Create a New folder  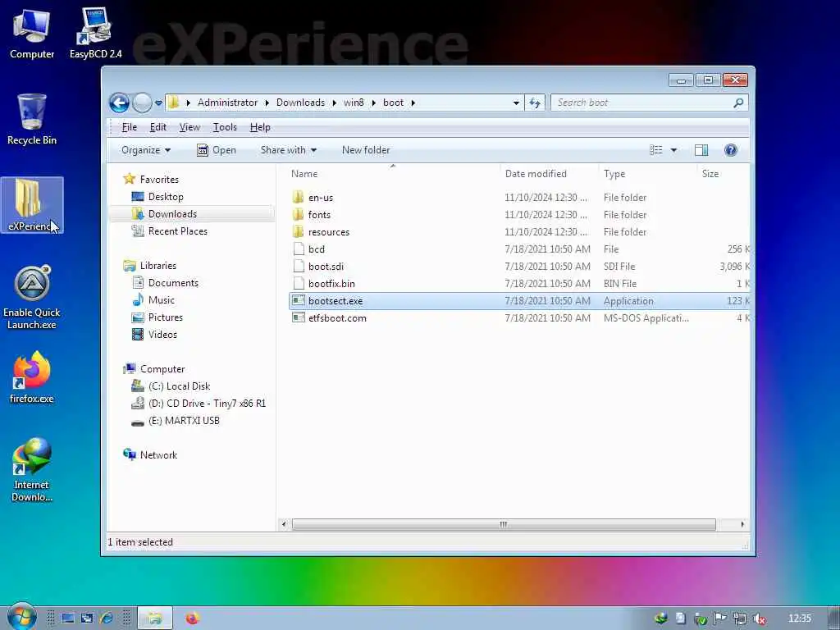click(x=366, y=151)
